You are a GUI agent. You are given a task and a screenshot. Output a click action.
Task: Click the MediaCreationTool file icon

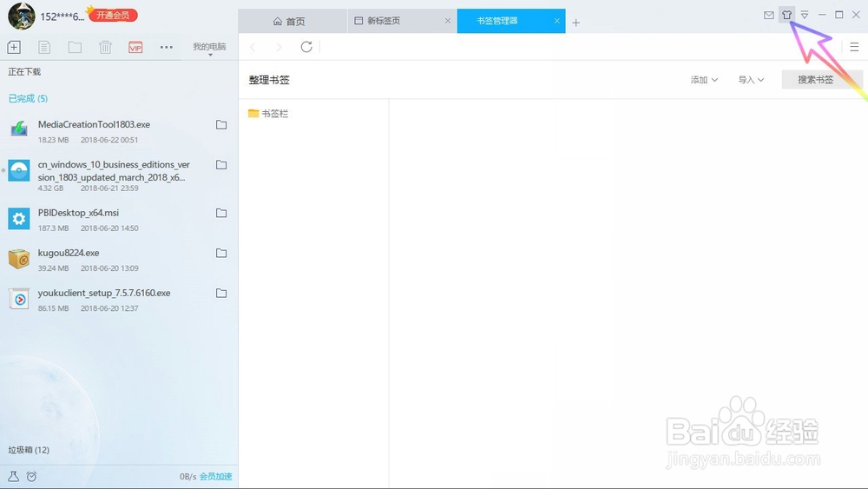click(x=19, y=130)
